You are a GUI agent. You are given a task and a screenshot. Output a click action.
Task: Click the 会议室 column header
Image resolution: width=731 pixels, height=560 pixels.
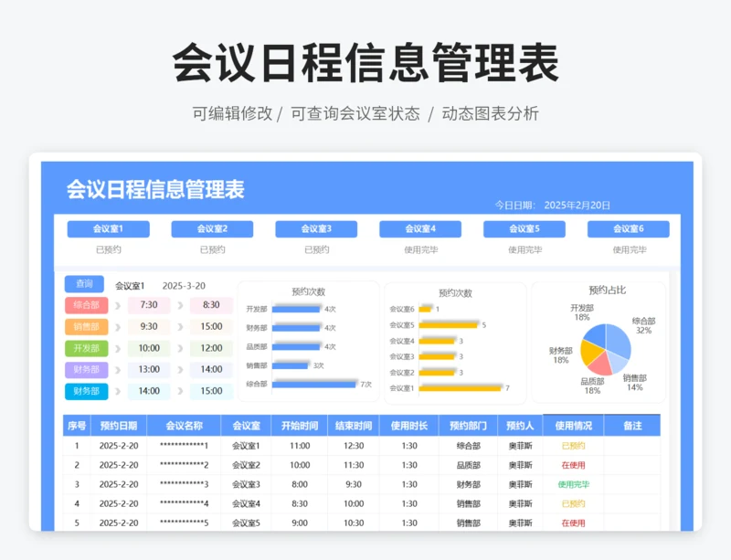pos(246,426)
